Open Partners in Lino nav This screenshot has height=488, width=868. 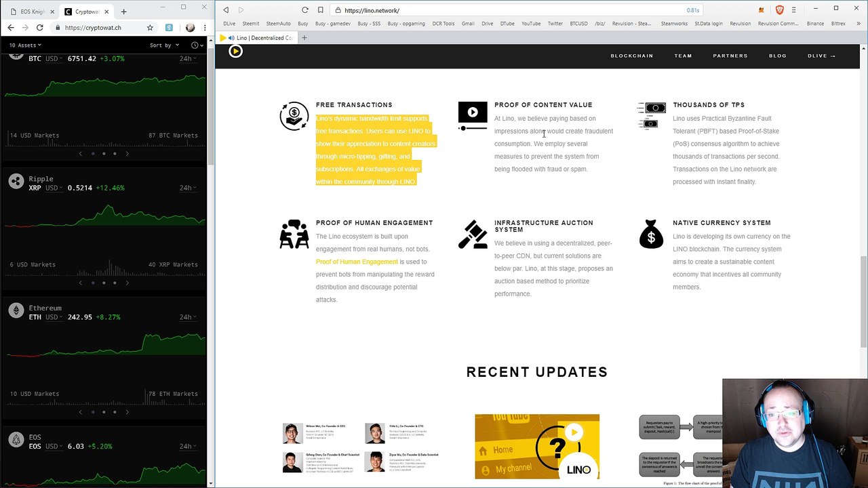[x=730, y=56]
